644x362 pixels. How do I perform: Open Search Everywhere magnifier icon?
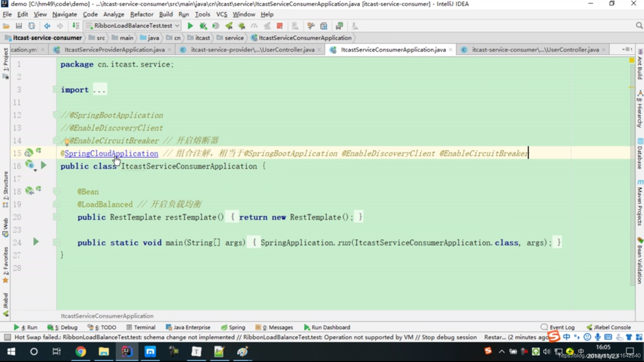[639, 26]
